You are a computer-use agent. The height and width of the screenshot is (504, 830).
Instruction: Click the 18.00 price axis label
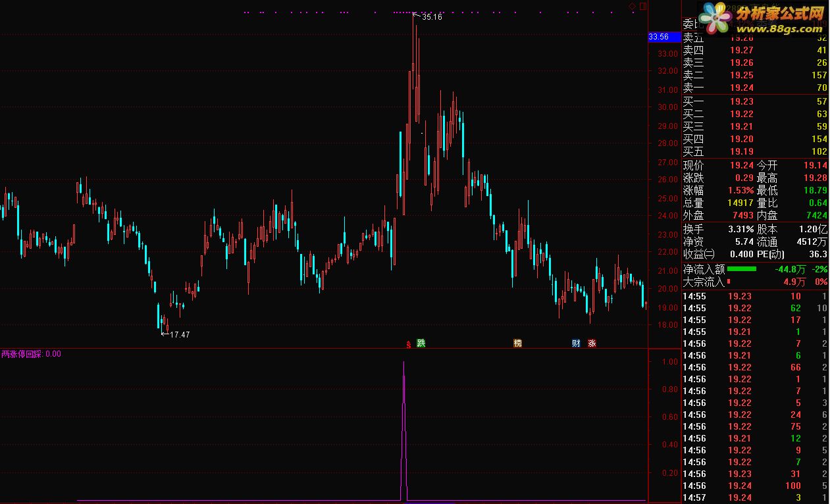point(669,325)
